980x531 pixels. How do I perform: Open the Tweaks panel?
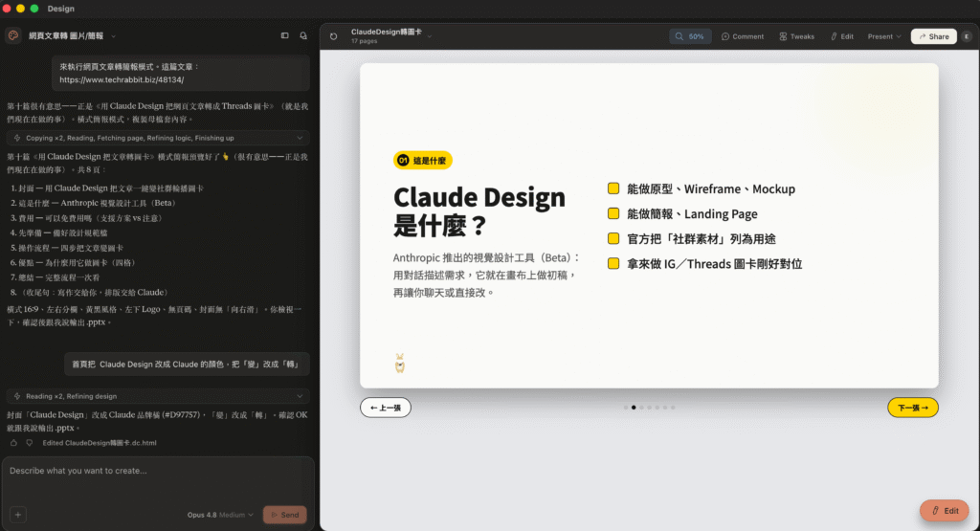[x=797, y=36]
